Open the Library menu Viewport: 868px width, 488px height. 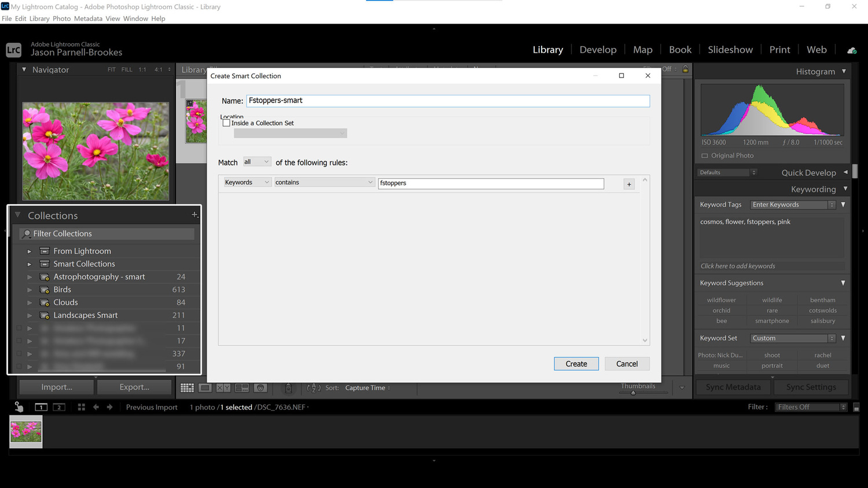tap(39, 19)
